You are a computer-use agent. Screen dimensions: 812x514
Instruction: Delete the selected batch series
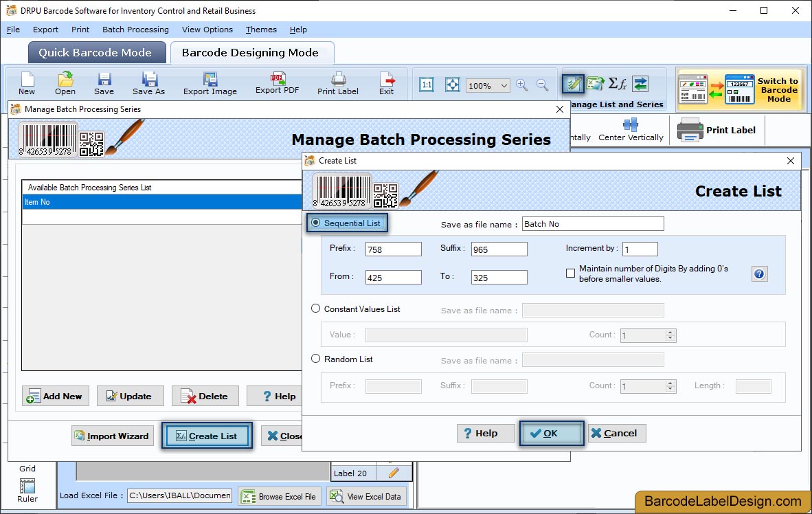pos(205,396)
